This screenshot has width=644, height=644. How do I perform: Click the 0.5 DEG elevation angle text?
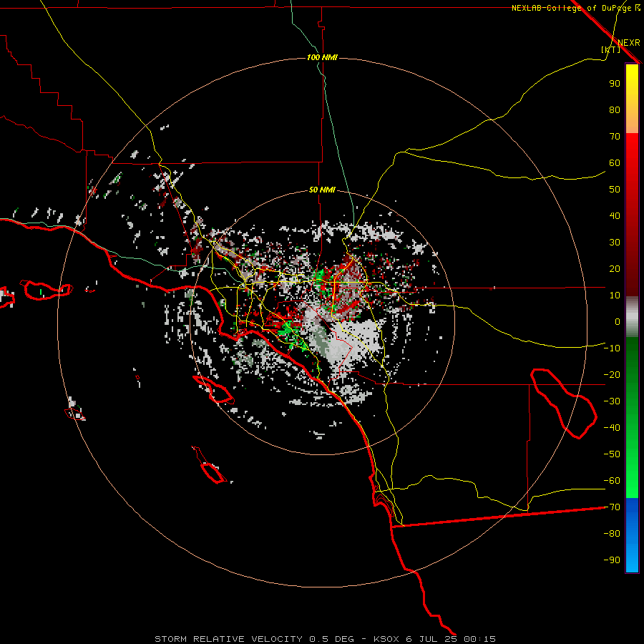coord(331,639)
